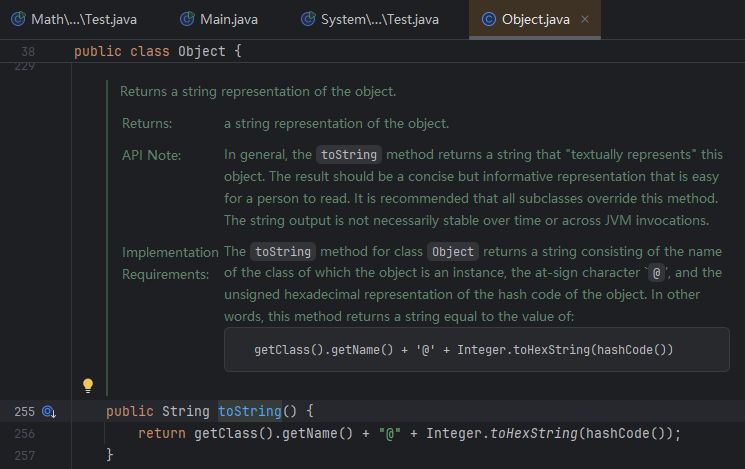Image resolution: width=745 pixels, height=469 pixels.
Task: Close the Object.java tab
Action: coord(585,19)
